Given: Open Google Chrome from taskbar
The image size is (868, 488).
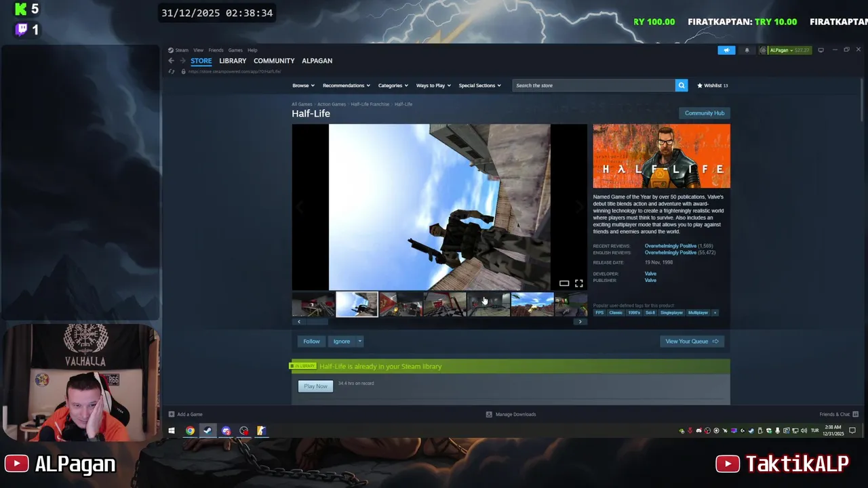Looking at the screenshot, I should (x=190, y=430).
